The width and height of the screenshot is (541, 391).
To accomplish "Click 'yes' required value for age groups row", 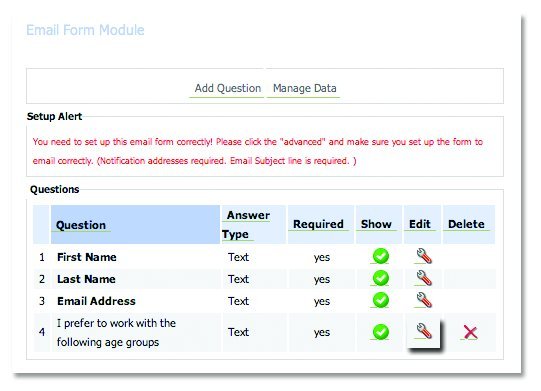I will (x=322, y=332).
